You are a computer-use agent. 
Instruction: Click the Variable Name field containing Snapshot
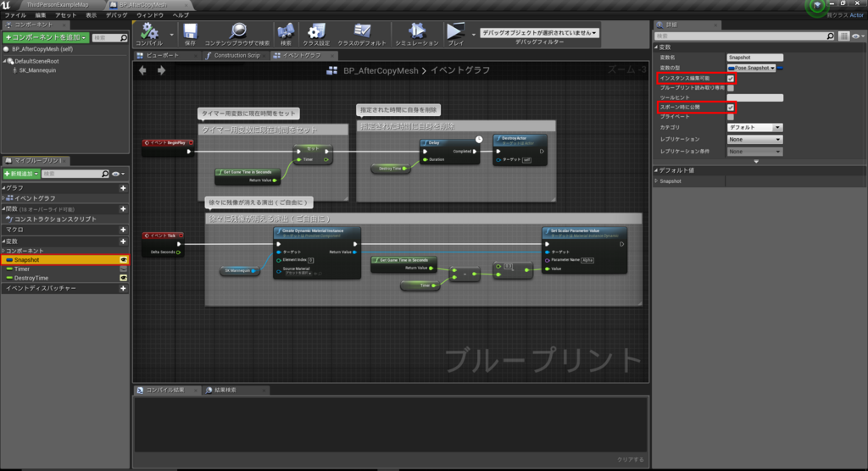point(754,58)
